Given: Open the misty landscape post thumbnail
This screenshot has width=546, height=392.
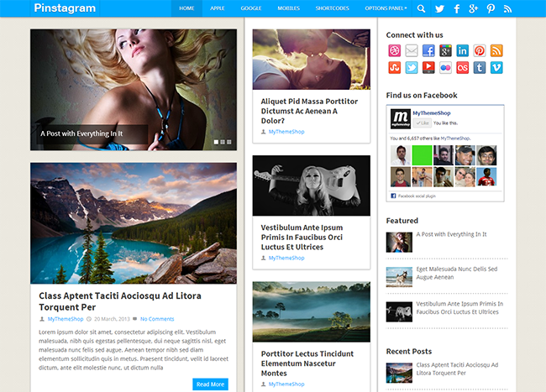Looking at the screenshot, I should pyautogui.click(x=312, y=312).
